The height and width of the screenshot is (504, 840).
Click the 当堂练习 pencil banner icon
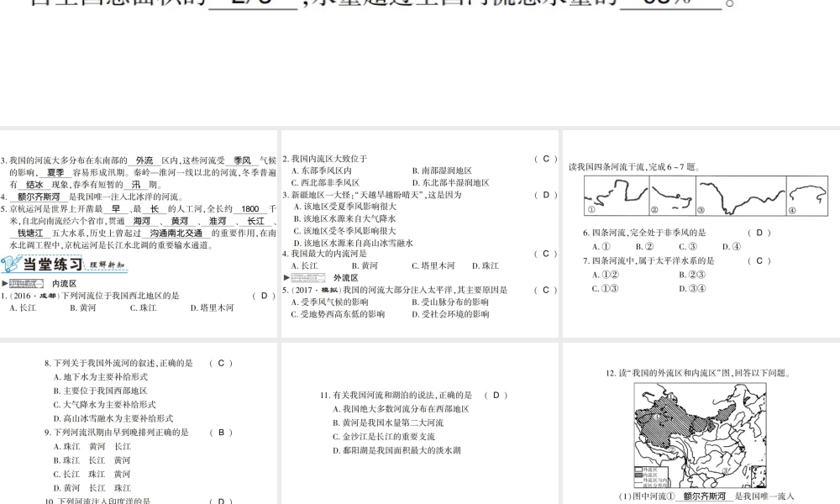click(11, 264)
